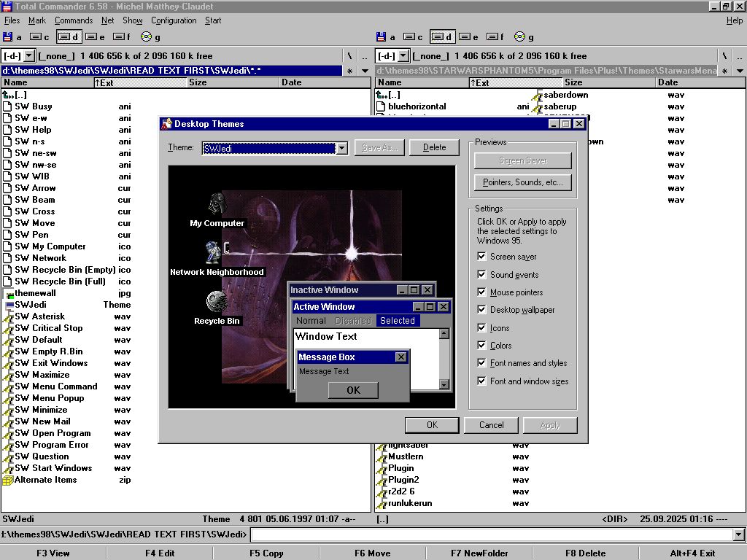Select CD drive g in right panel
The height and width of the screenshot is (560, 747).
tap(519, 36)
